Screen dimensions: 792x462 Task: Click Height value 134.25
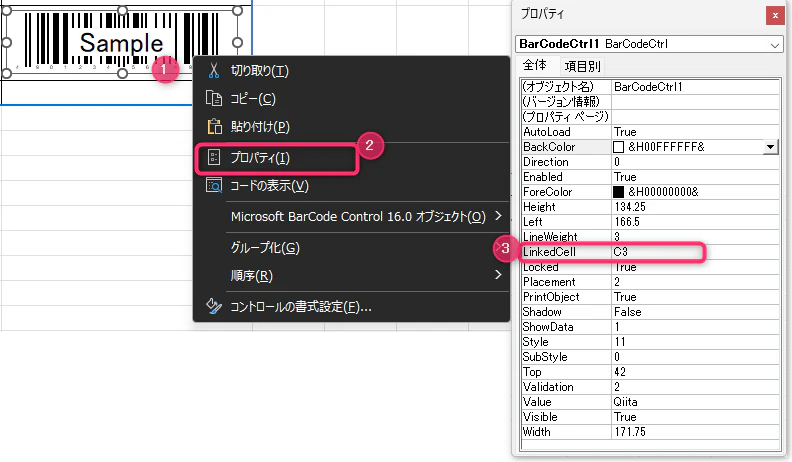click(630, 207)
